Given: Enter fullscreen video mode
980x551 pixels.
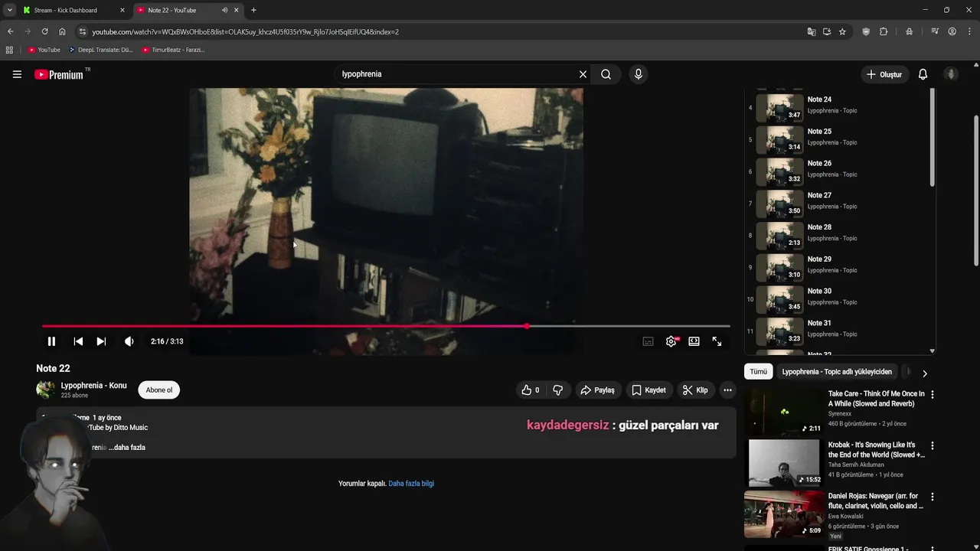Looking at the screenshot, I should tap(717, 341).
